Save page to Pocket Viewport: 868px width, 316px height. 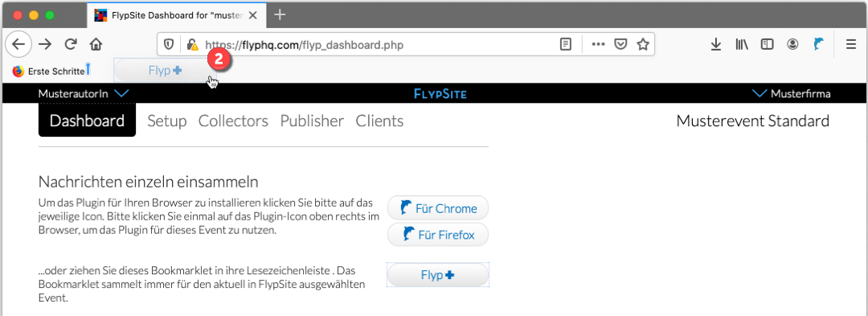(x=621, y=45)
